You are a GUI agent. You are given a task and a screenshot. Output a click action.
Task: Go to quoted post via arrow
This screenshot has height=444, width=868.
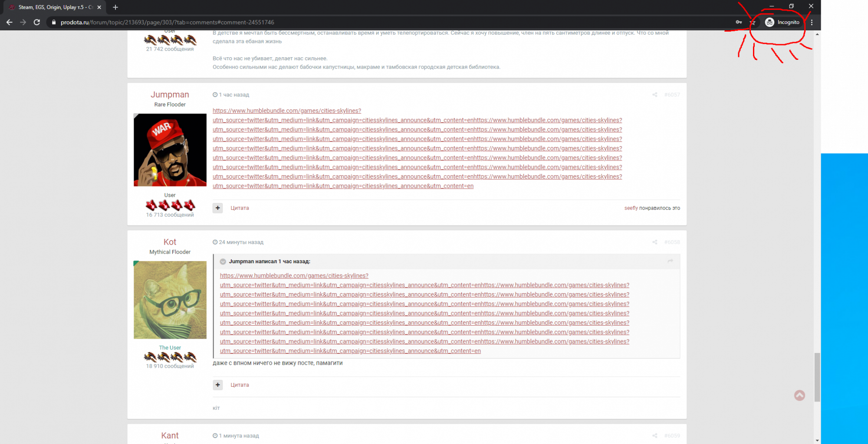tap(670, 261)
